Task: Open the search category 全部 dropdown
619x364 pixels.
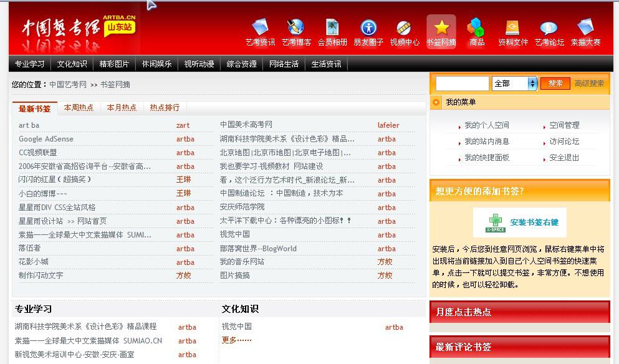Action: (x=514, y=84)
